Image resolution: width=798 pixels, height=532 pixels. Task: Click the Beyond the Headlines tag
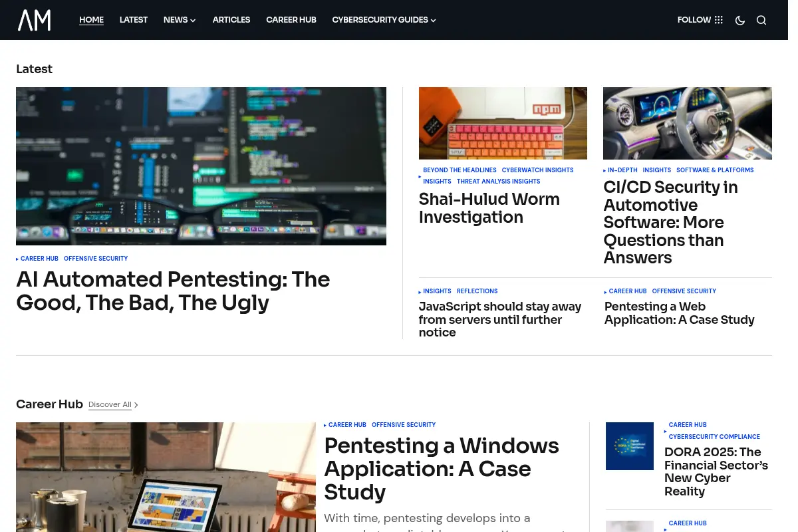click(460, 170)
